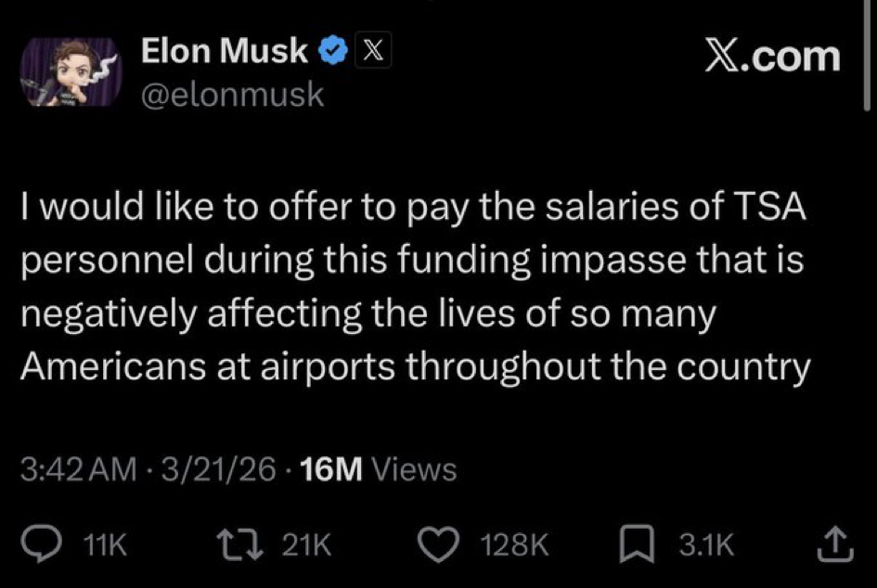Click the @elonmusk handle

(x=232, y=95)
